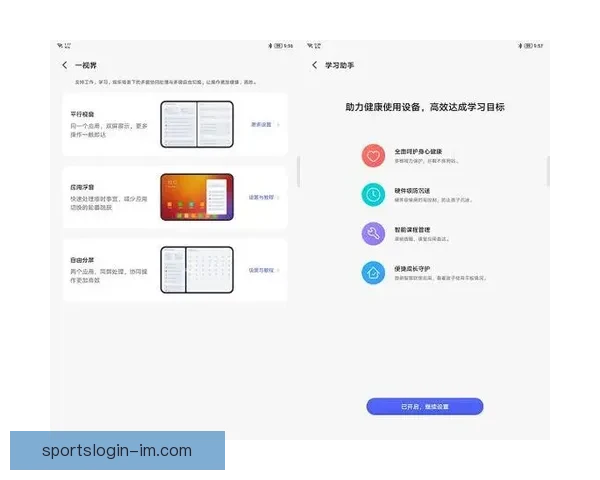Tap the clock time in the left screen status bar
This screenshot has width=600, height=480.
point(289,46)
